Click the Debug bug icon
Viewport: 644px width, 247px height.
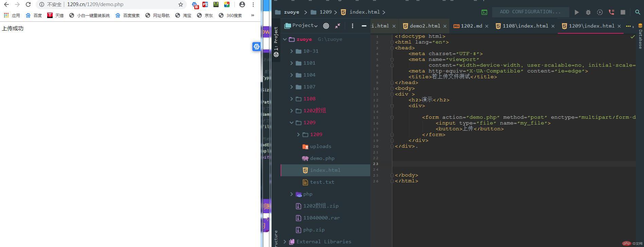pyautogui.click(x=588, y=12)
